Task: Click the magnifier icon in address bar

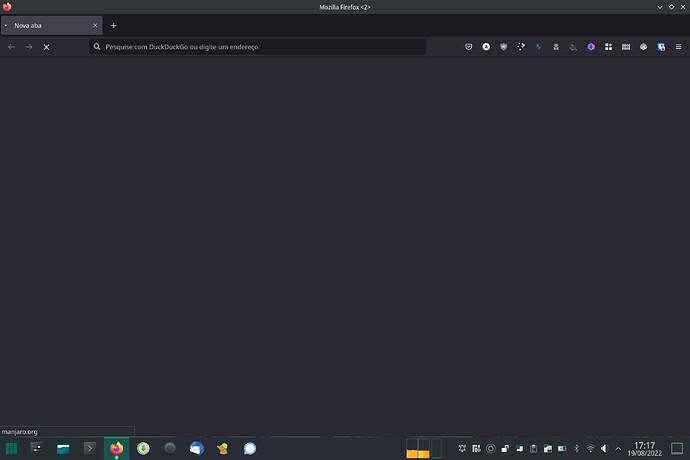Action: coord(97,47)
